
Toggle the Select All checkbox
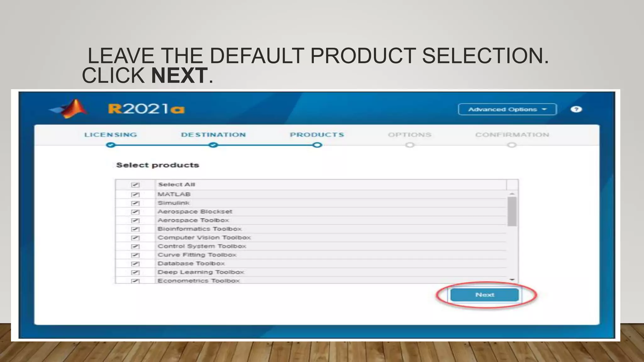tap(135, 185)
